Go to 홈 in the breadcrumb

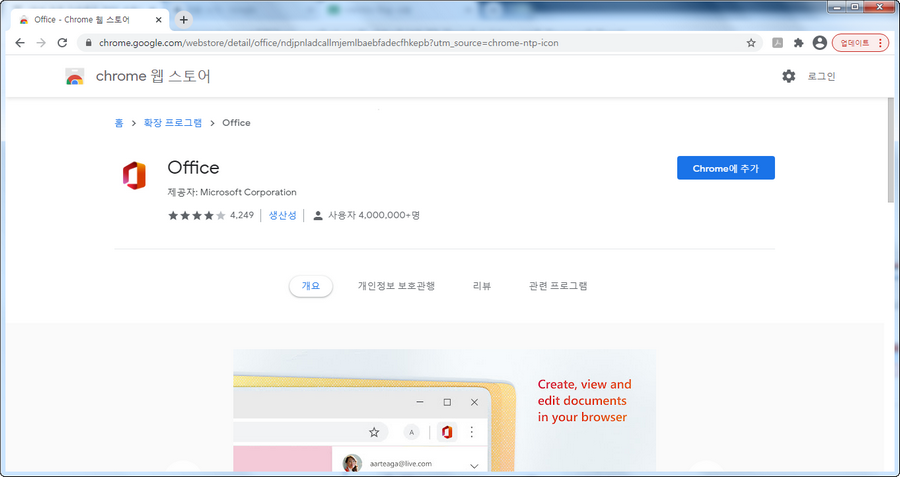119,123
